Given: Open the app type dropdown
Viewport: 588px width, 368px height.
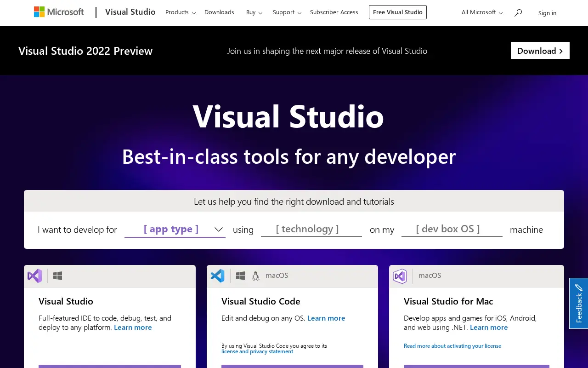Looking at the screenshot, I should (175, 229).
